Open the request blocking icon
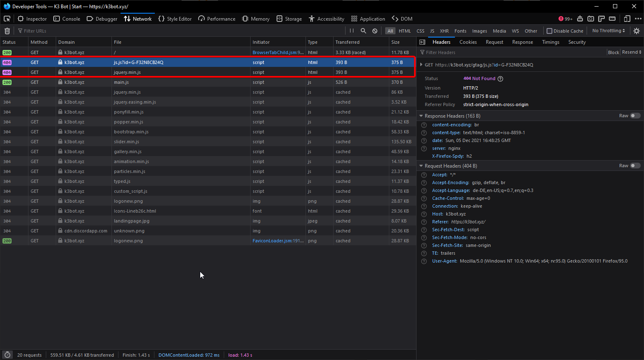This screenshot has height=360, width=644. point(375,31)
